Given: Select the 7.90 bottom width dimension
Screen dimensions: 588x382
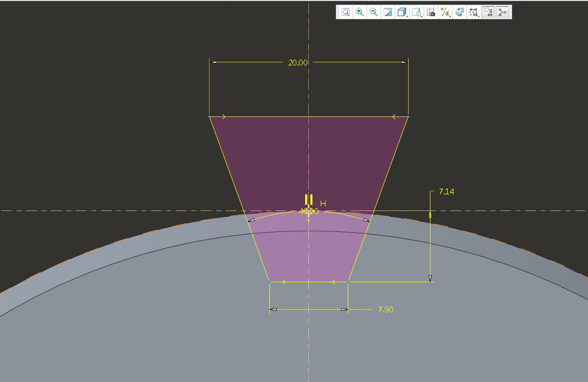Looking at the screenshot, I should (x=385, y=310).
